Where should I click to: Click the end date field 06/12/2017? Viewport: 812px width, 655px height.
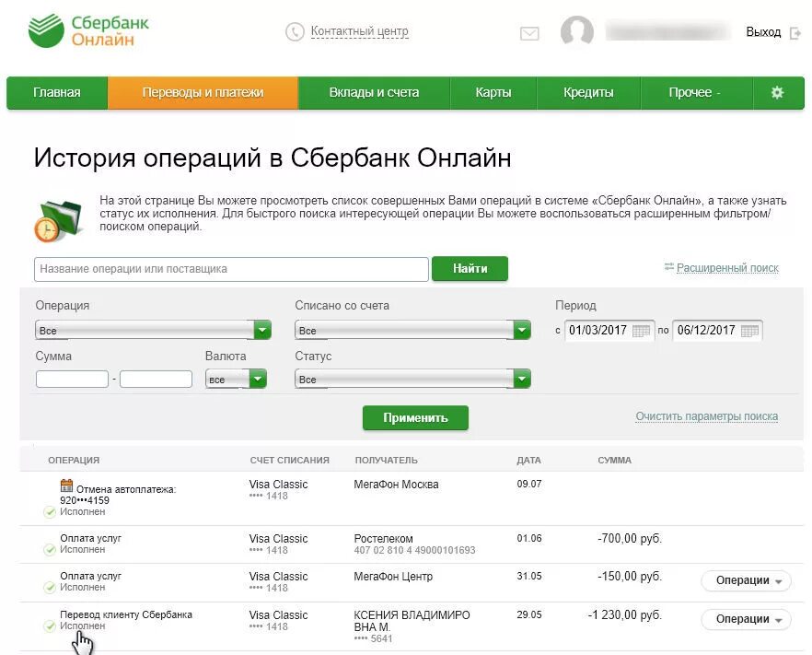tap(718, 330)
